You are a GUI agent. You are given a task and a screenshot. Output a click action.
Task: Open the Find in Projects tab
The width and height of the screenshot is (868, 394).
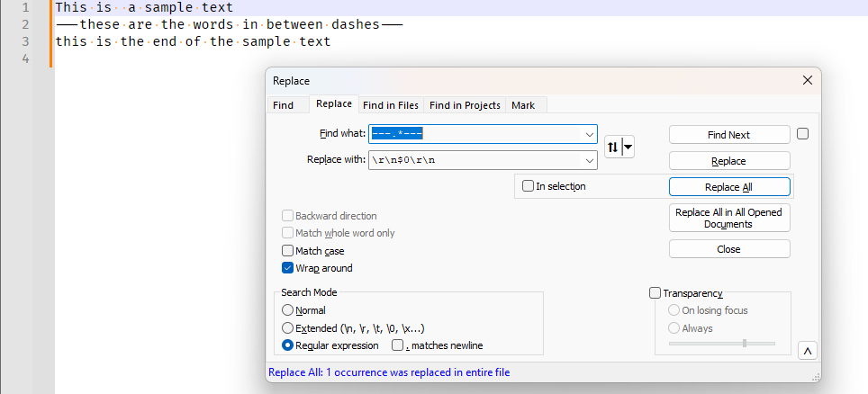(x=465, y=105)
